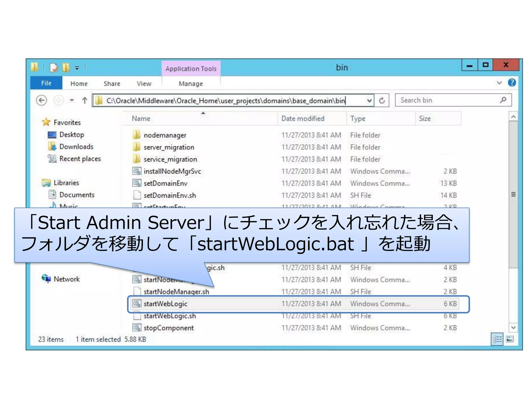
Task: Go forward with the Forward arrow
Action: pos(58,100)
